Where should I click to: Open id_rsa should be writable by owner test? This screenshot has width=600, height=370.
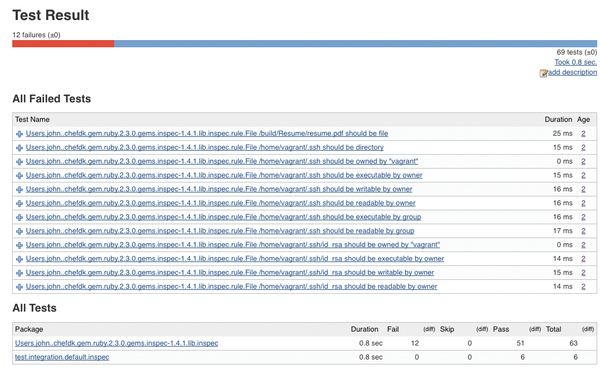[x=230, y=272]
